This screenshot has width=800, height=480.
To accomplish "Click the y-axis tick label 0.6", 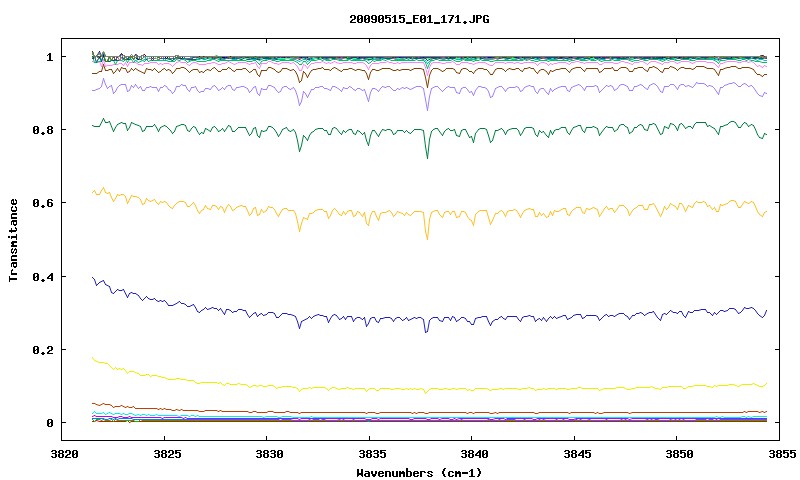I will (43, 203).
